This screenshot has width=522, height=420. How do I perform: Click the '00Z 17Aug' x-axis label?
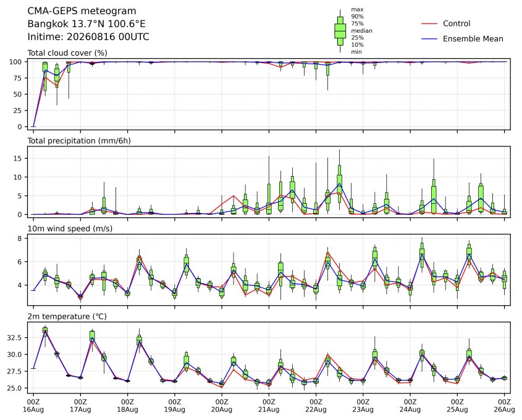80,406
